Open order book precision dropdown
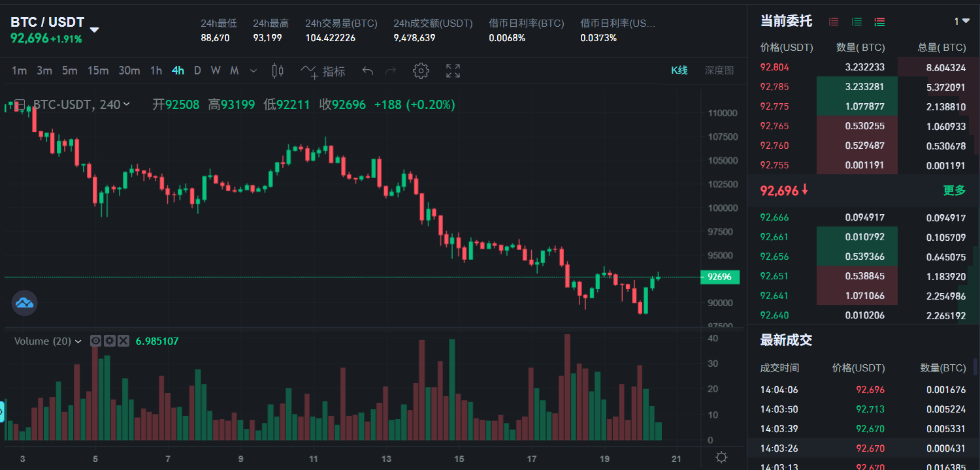980x470 pixels. [962, 22]
